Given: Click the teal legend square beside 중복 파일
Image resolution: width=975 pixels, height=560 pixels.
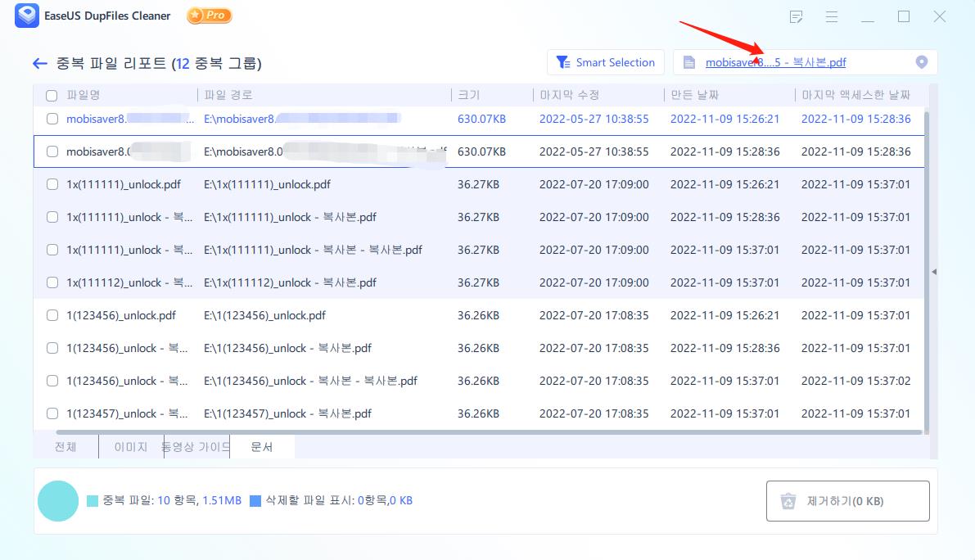Looking at the screenshot, I should [93, 500].
